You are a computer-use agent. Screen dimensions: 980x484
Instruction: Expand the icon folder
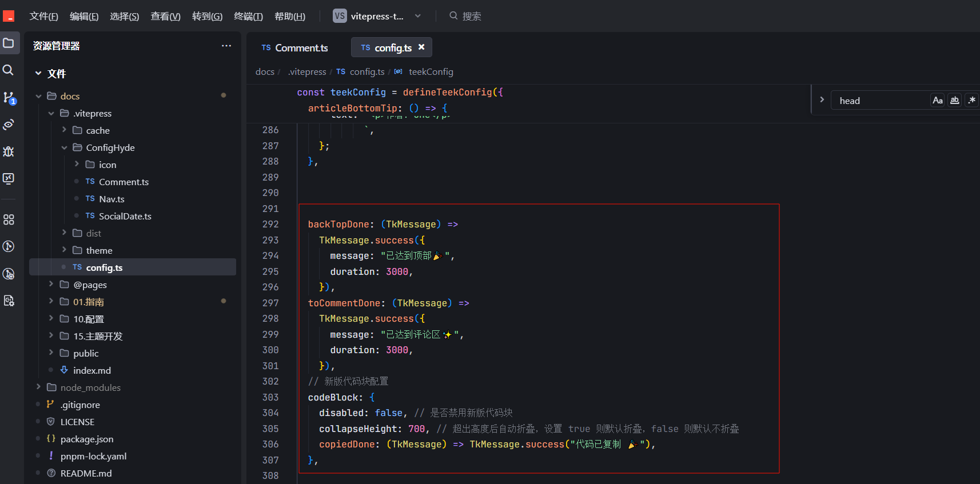[77, 165]
